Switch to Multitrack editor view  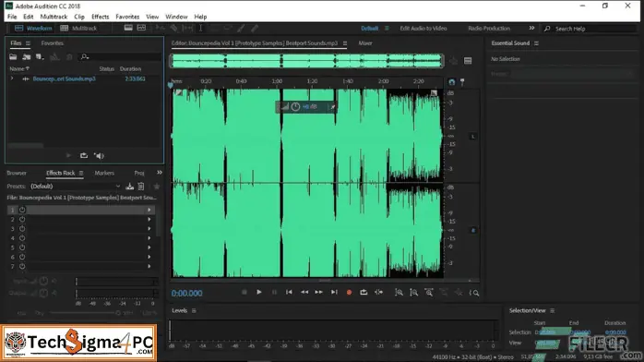coord(78,29)
